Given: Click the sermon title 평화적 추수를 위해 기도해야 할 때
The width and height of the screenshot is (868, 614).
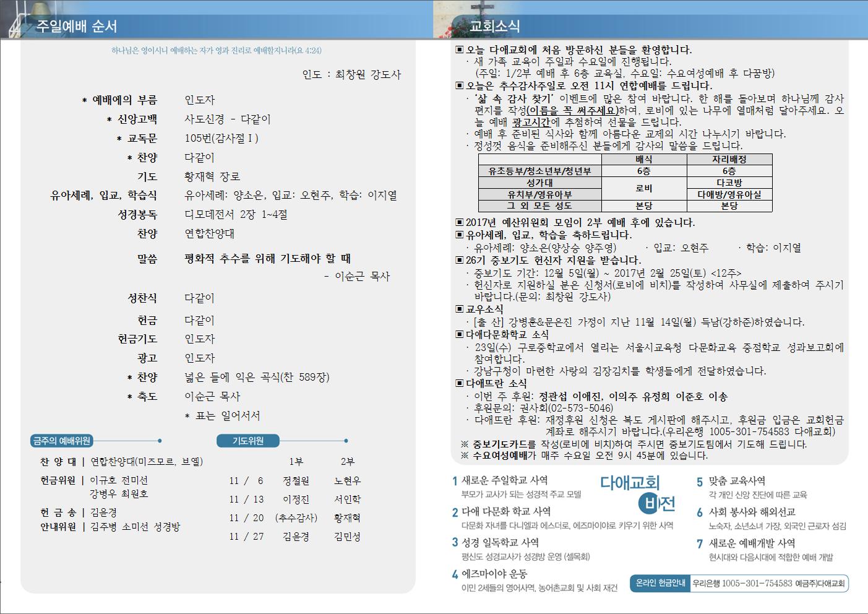Looking at the screenshot, I should [x=268, y=258].
